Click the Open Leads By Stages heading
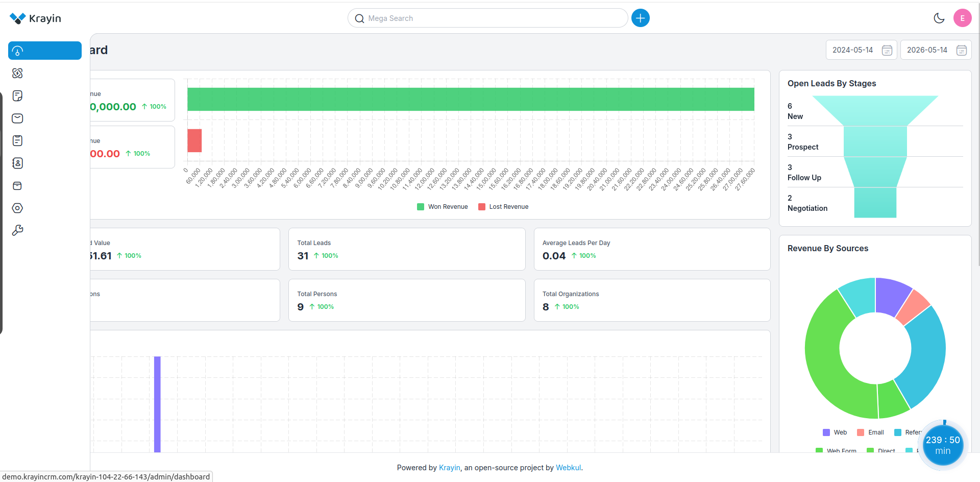 click(x=831, y=83)
